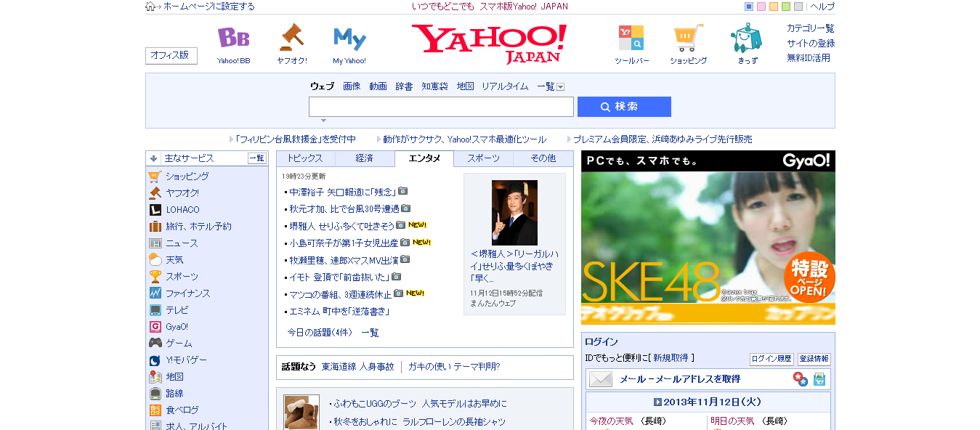Click the SKE48 GyaO! banner ad

tap(708, 238)
